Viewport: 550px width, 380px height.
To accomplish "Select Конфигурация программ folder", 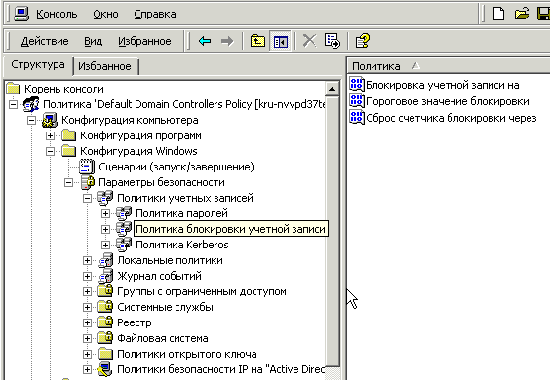I will [x=141, y=135].
